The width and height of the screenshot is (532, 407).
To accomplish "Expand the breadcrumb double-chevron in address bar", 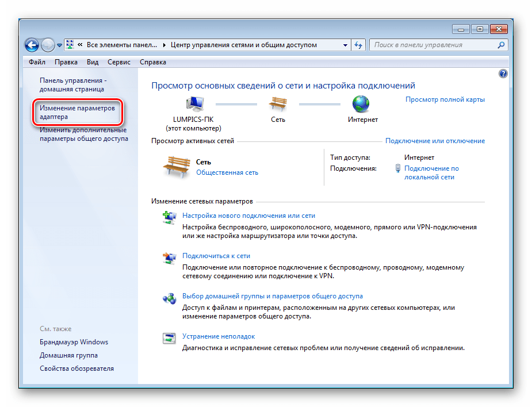I will [80, 45].
